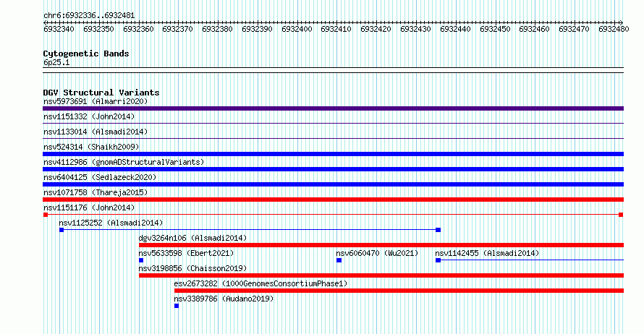Select the red bar under nsv3198856

[x=381, y=275]
